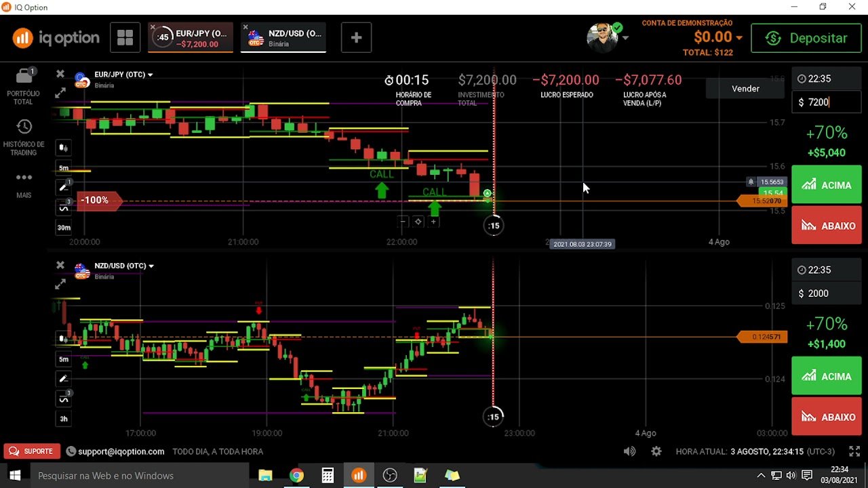Click the EUR/JPY :15 expiry timer marker
868x488 pixels.
pyautogui.click(x=494, y=226)
